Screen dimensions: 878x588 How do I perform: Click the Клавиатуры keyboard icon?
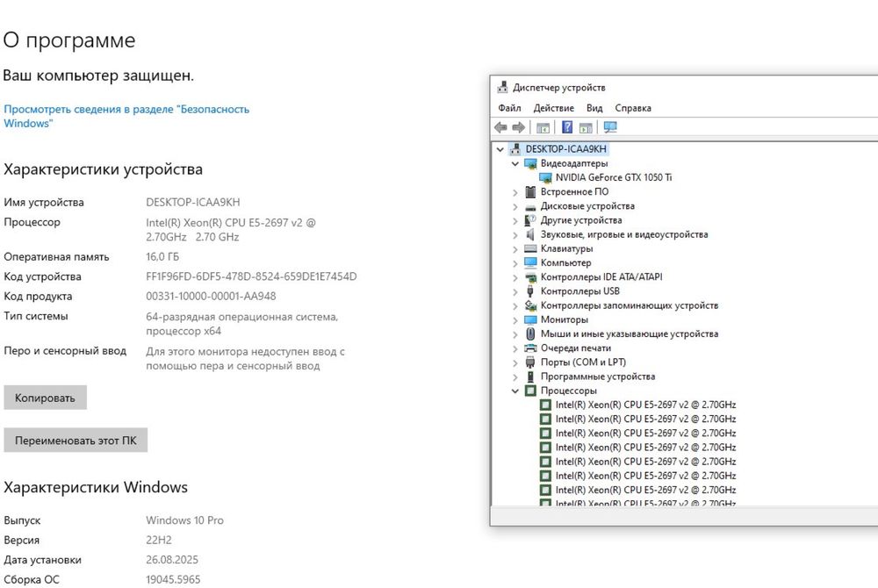pos(530,248)
